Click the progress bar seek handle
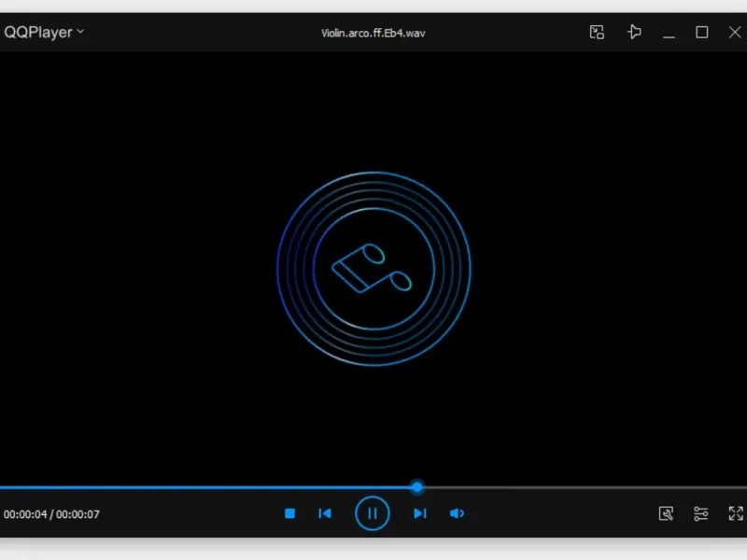Image resolution: width=747 pixels, height=560 pixels. pyautogui.click(x=417, y=487)
